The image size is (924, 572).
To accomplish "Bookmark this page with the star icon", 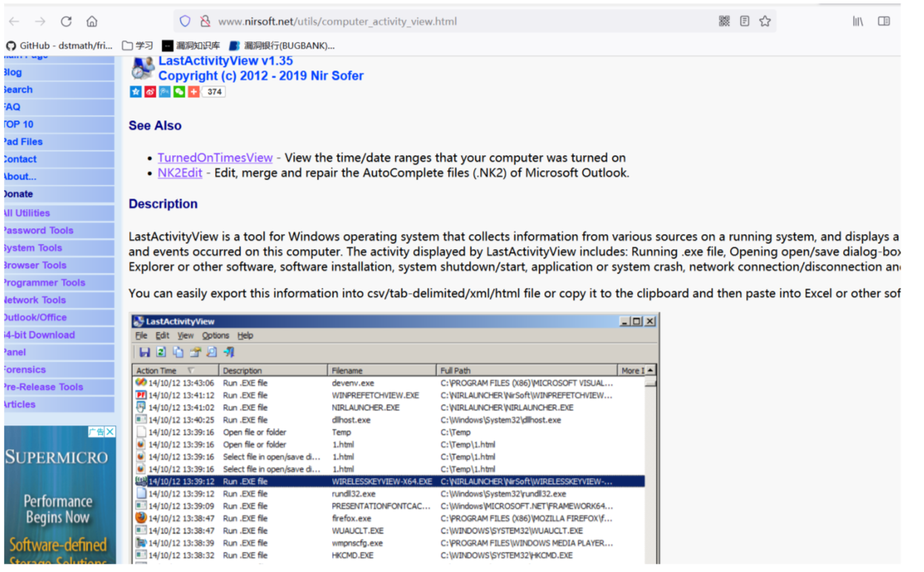I will [765, 22].
